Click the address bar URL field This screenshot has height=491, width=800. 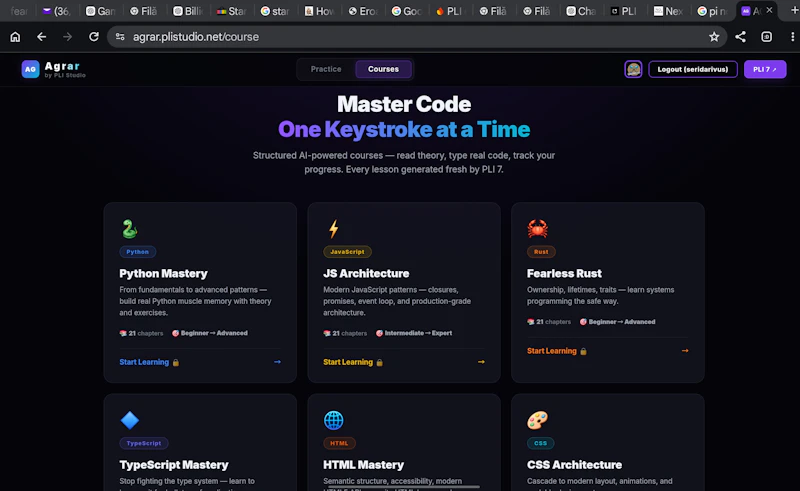tap(416, 37)
